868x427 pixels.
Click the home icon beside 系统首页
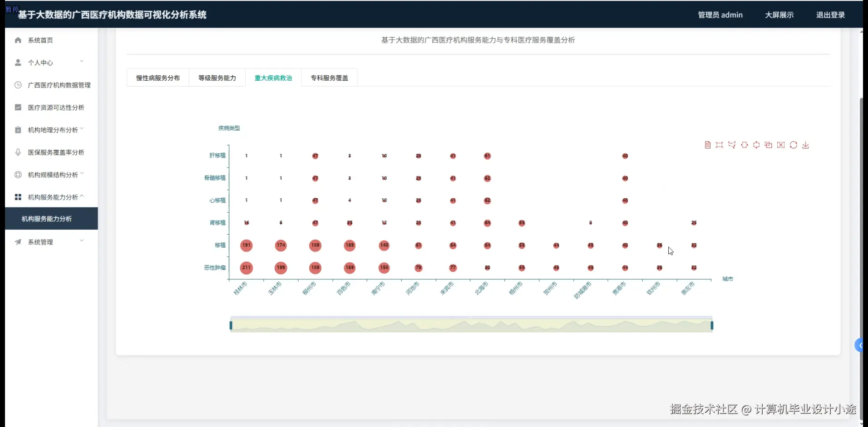(x=18, y=40)
